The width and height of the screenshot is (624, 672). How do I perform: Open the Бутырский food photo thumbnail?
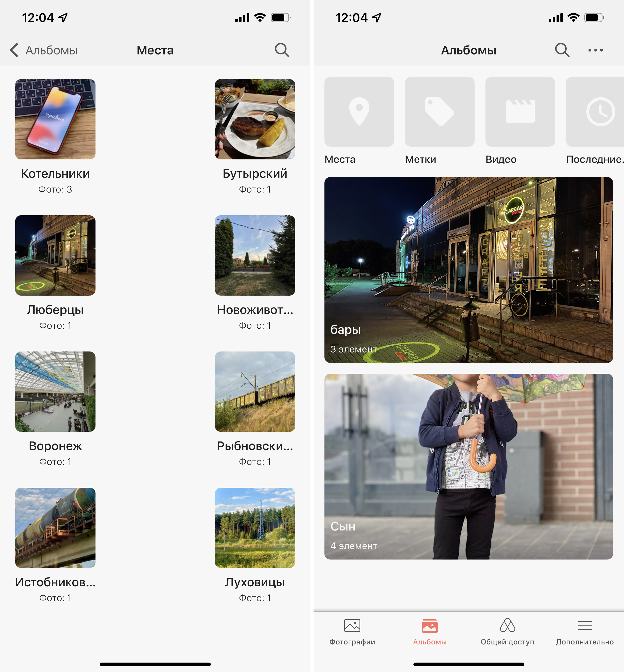(255, 119)
